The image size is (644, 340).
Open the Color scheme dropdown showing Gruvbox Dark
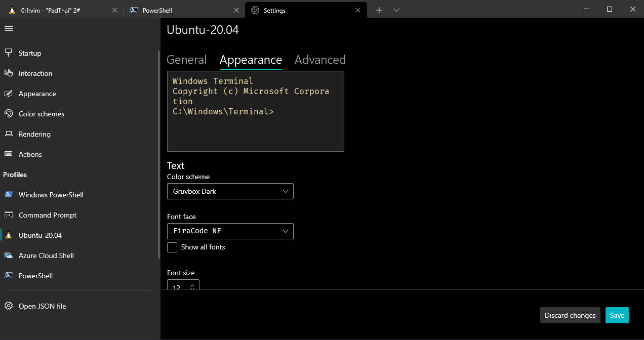pos(230,191)
